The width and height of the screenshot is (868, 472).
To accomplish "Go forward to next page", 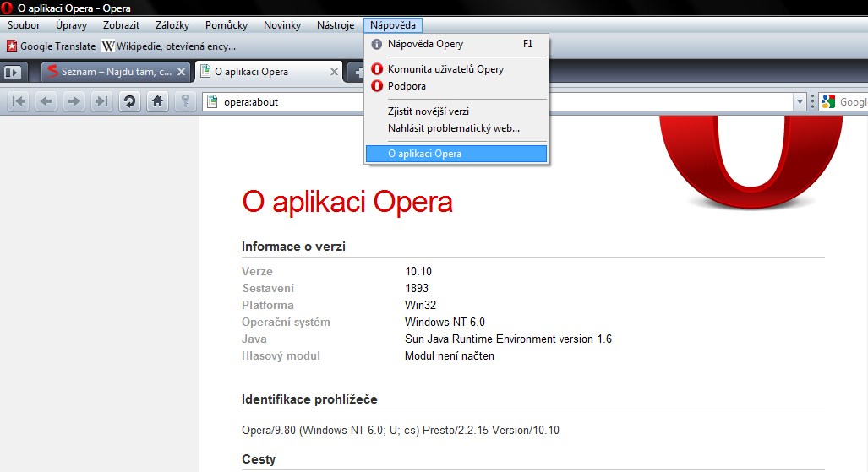I will point(74,101).
